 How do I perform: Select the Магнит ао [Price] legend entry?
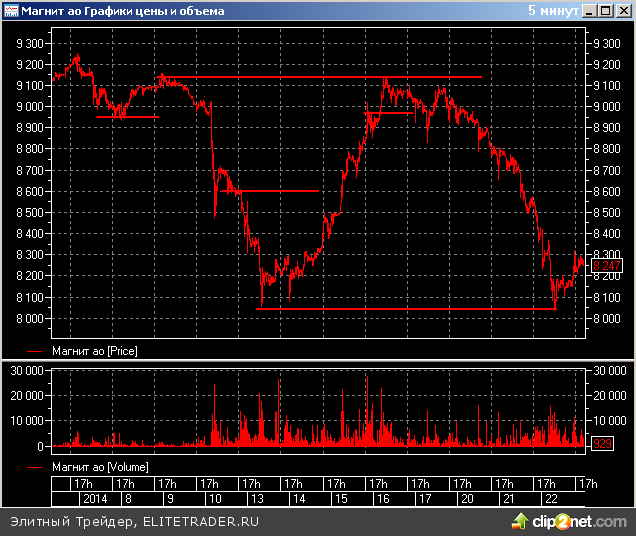(95, 351)
